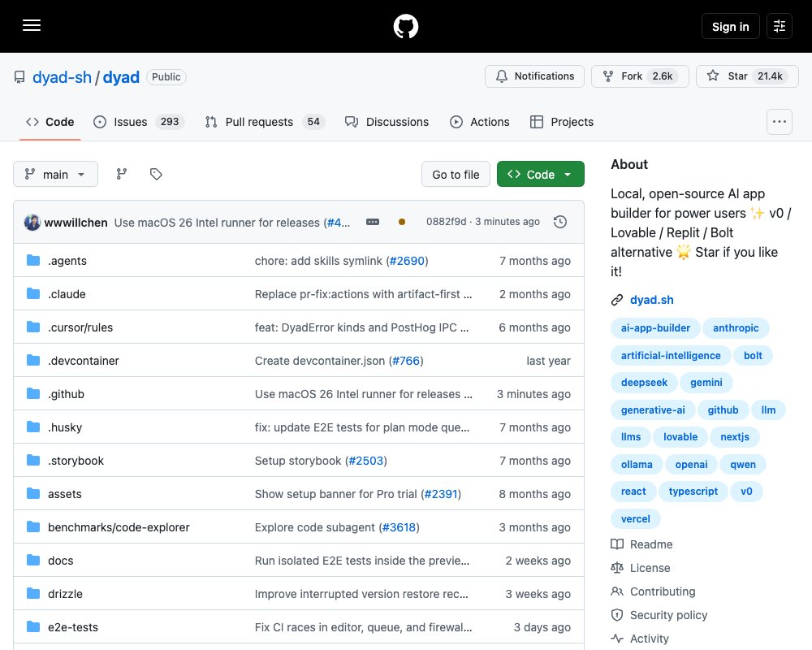812x650 pixels.
Task: Open pull request #766 link
Action: click(x=406, y=361)
